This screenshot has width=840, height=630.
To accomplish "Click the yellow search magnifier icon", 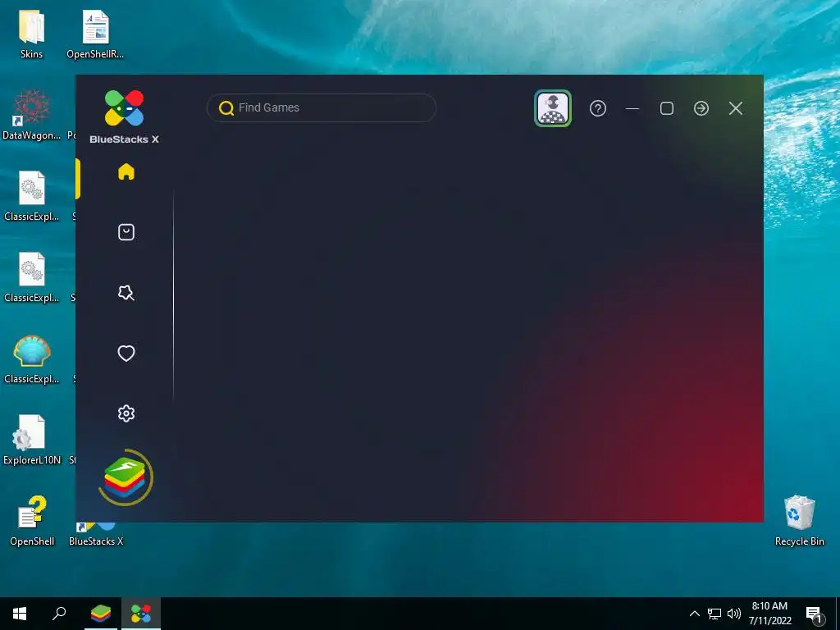I will click(x=226, y=108).
